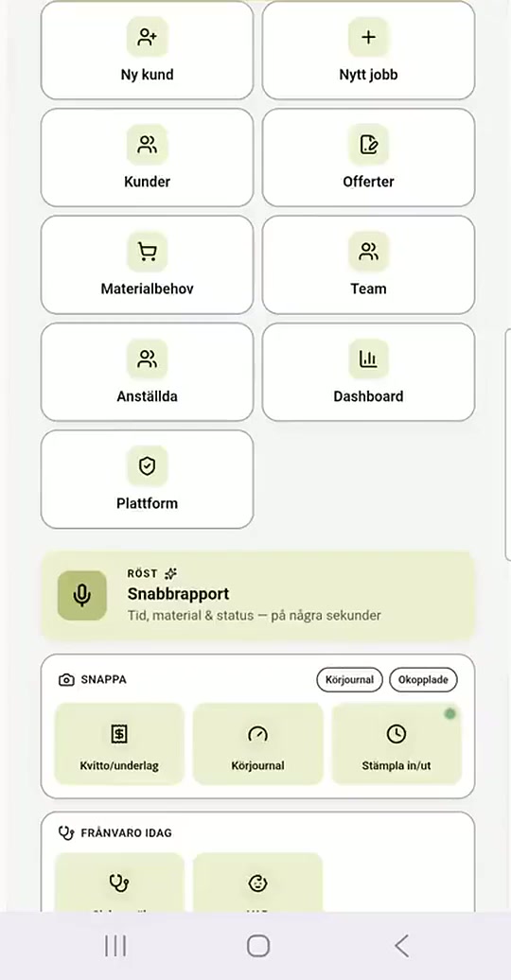
Task: Tap the Nytt jobb plus icon
Action: [x=368, y=38]
